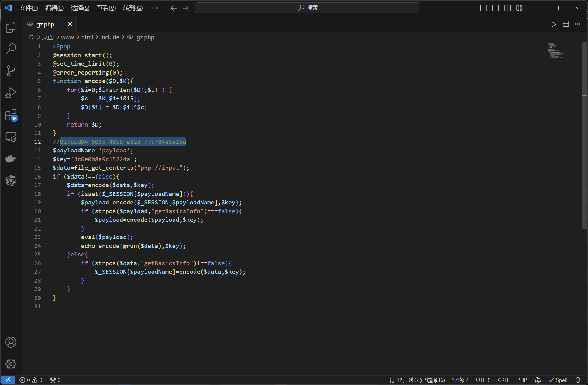The image size is (588, 385).
Task: Open the Remote Explorer view
Action: (11, 137)
